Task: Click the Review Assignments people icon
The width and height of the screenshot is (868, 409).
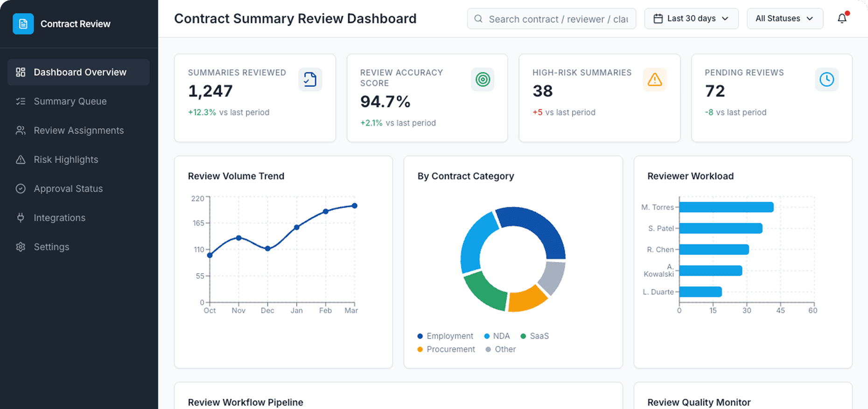Action: click(21, 130)
